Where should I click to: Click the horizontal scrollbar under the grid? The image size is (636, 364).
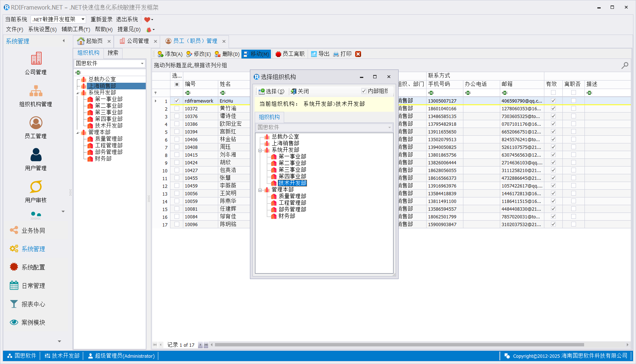[x=399, y=345]
